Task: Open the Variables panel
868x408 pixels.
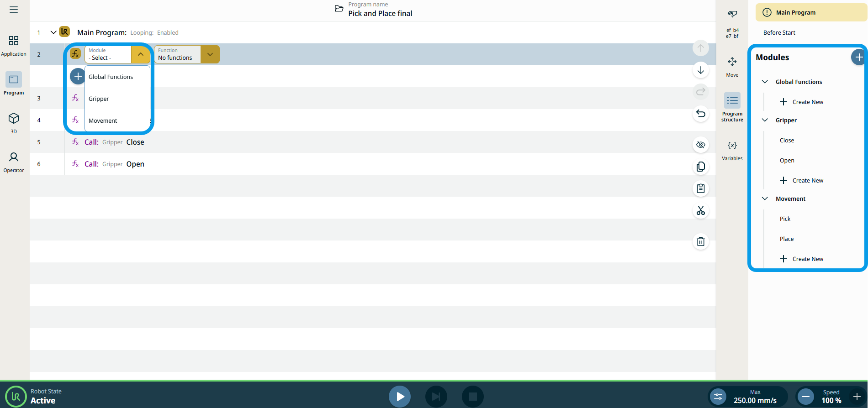Action: pos(732,150)
